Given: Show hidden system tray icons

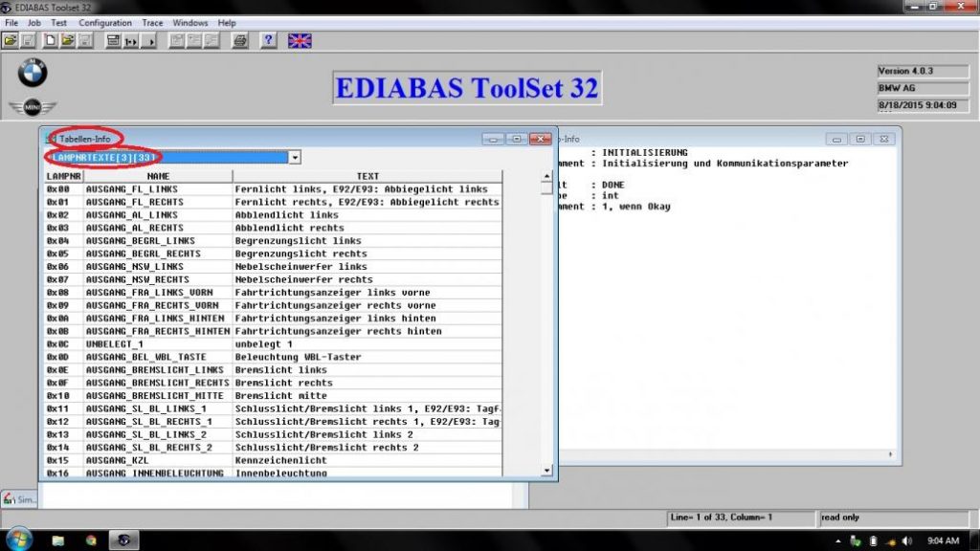Looking at the screenshot, I should coord(838,541).
